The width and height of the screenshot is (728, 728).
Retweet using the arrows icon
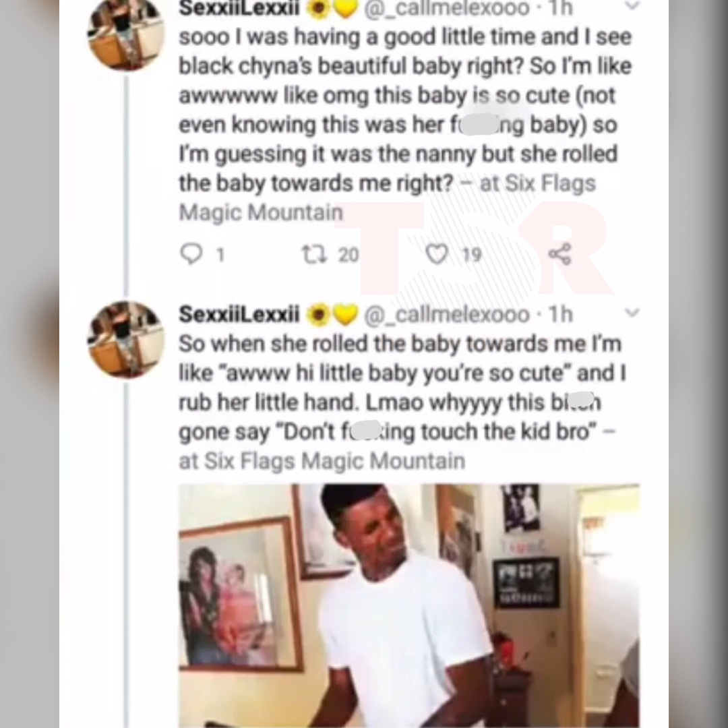coord(315,254)
